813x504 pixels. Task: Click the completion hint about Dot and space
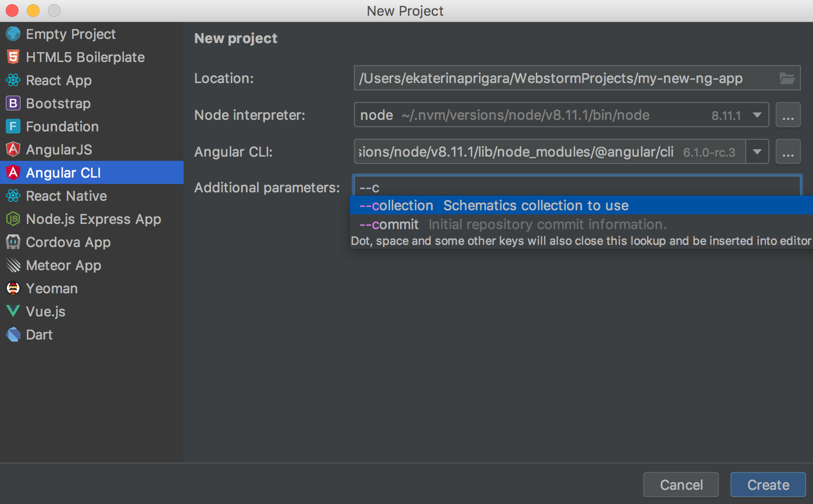[581, 241]
